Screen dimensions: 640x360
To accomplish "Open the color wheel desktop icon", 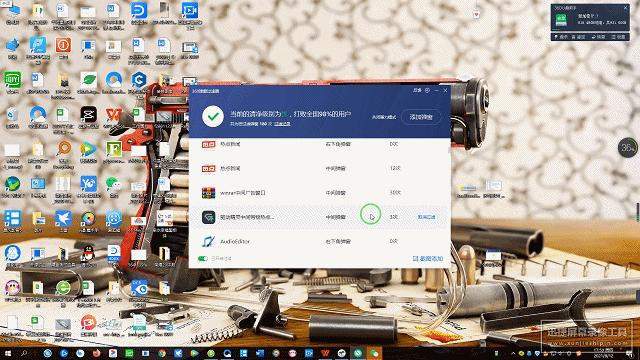I will (88, 218).
